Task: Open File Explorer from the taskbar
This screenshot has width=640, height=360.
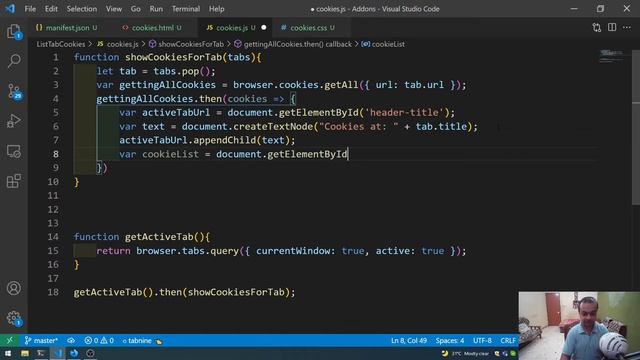Action: coord(24,353)
